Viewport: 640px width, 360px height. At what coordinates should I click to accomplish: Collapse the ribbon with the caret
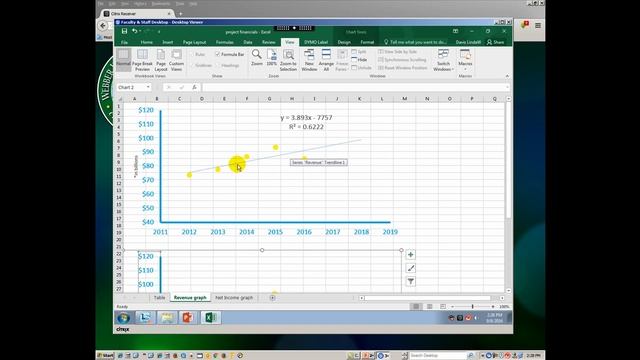(507, 76)
